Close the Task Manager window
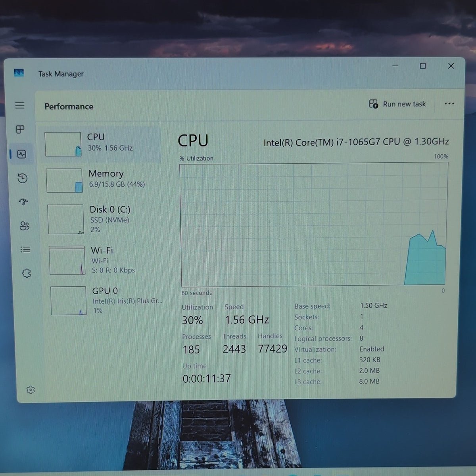The height and width of the screenshot is (476, 476). 451,66
